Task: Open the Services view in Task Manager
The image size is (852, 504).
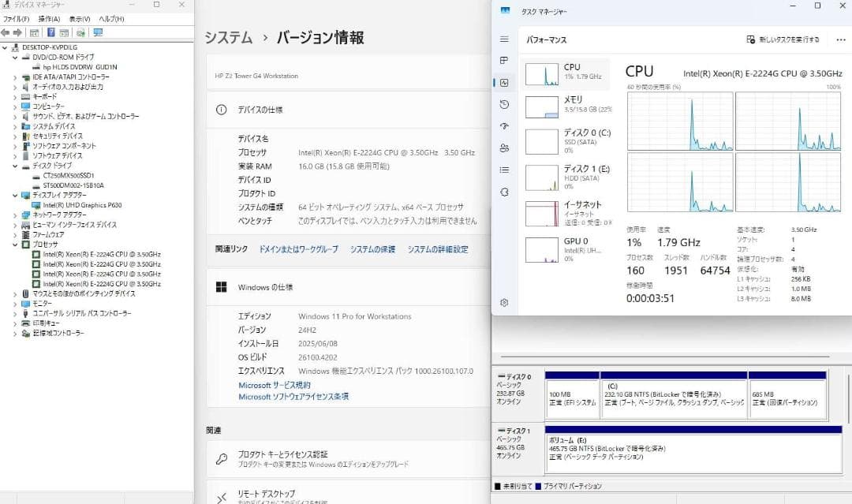Action: click(503, 192)
